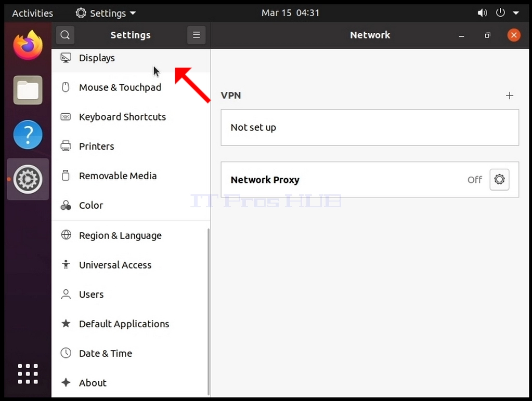Click the Universal Access person icon

click(x=66, y=264)
